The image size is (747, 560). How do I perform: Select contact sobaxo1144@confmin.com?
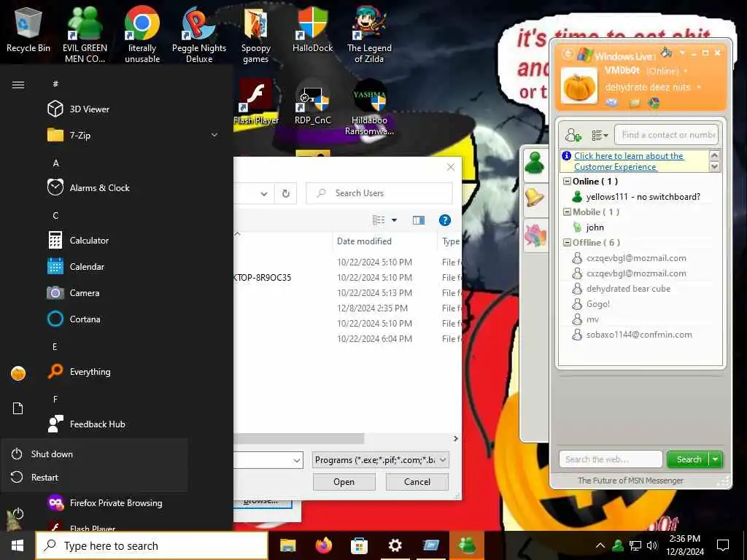click(x=639, y=334)
